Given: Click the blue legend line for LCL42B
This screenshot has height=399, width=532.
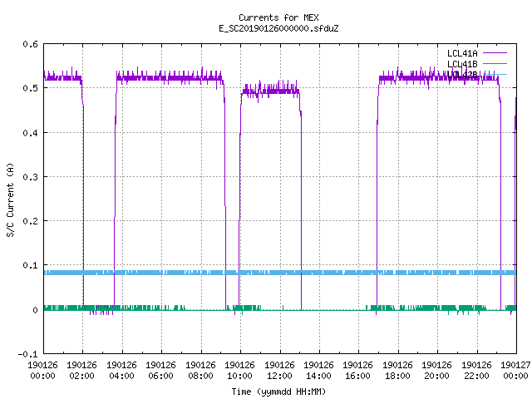Looking at the screenshot, I should (x=495, y=74).
